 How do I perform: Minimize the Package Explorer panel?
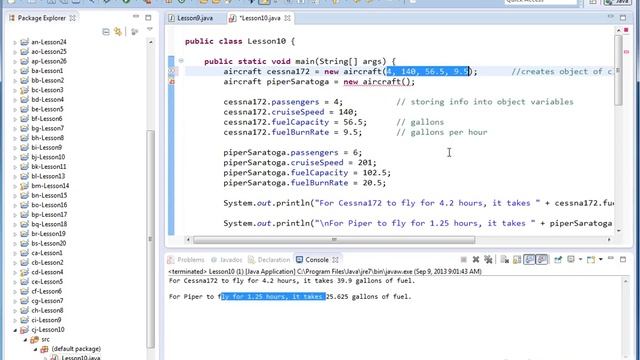[136, 17]
